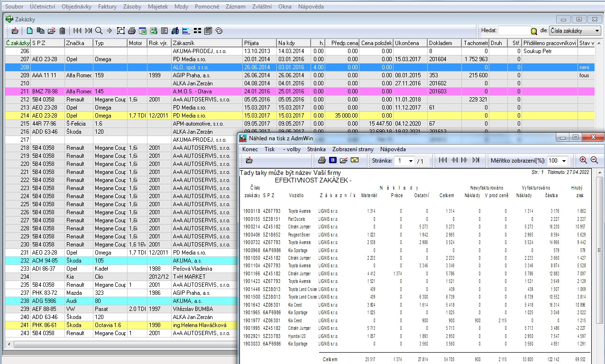The image size is (605, 364).
Task: Export table to Excel via toolbar icon
Action: coord(143,31)
